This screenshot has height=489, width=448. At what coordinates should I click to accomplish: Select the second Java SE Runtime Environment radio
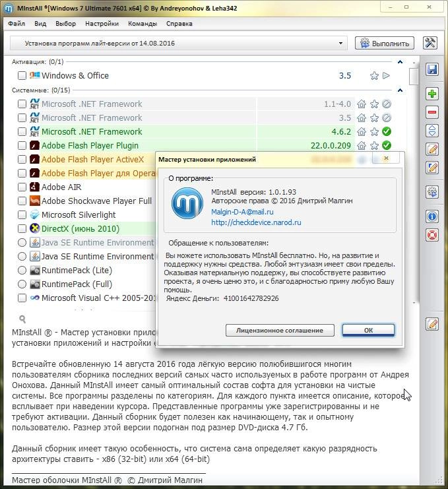pyautogui.click(x=22, y=256)
